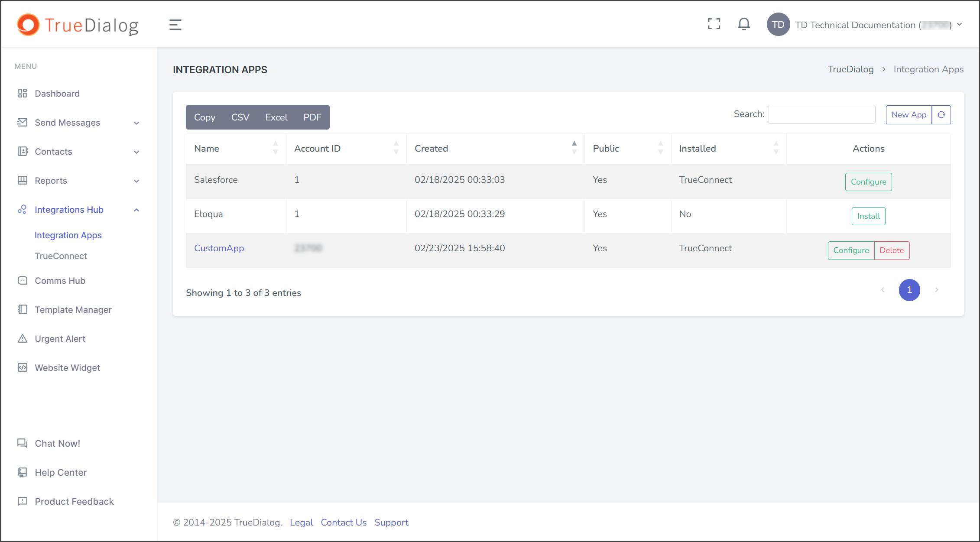Viewport: 980px width, 542px height.
Task: Export table as Excel
Action: coord(276,117)
